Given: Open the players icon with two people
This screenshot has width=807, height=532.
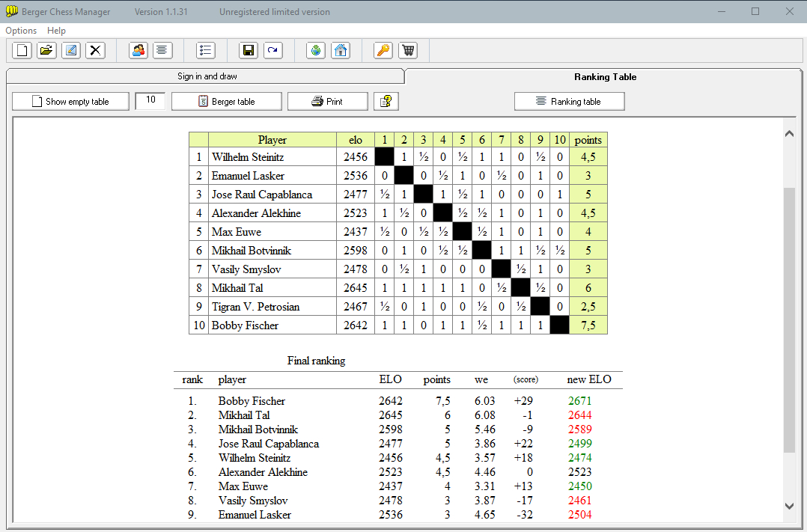Looking at the screenshot, I should pos(138,50).
